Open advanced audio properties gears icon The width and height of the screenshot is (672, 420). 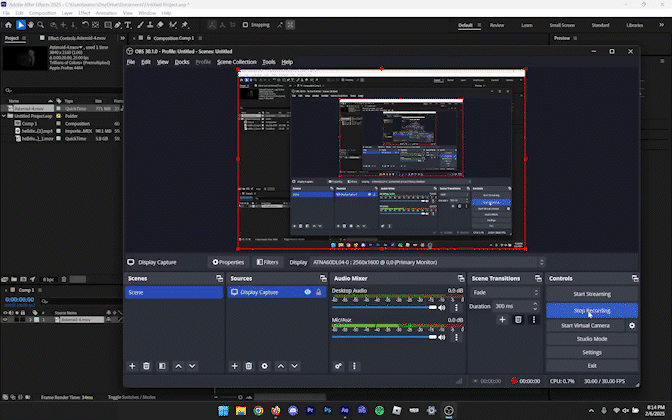(339, 366)
